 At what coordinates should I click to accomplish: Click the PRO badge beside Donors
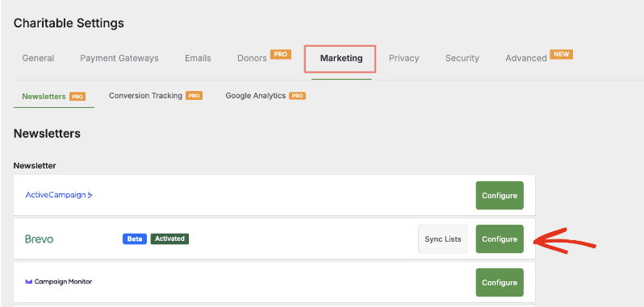(x=281, y=54)
